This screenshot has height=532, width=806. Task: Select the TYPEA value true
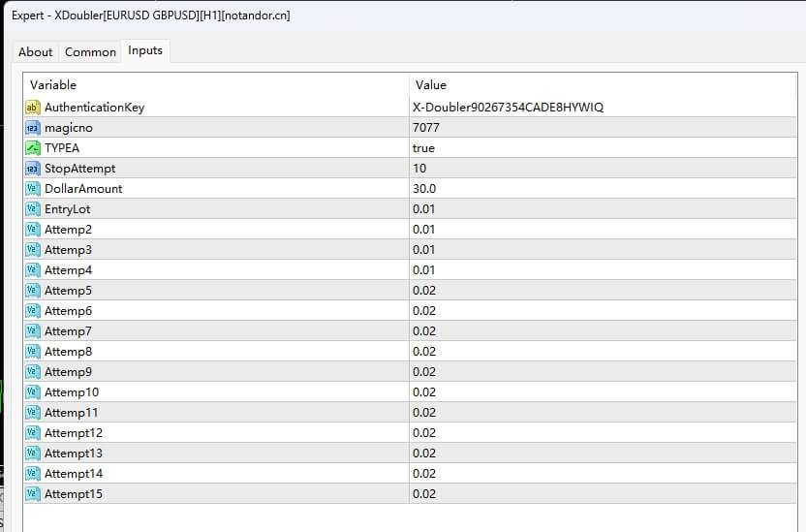[423, 148]
